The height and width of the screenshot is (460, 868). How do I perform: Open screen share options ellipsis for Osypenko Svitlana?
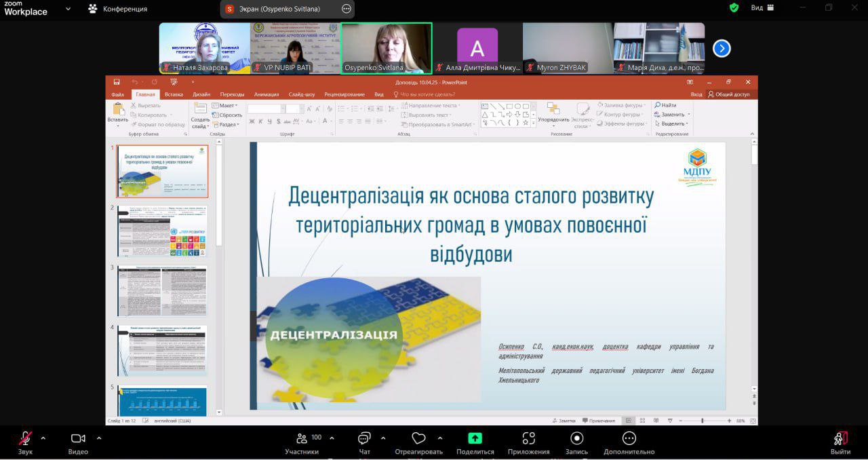tap(347, 9)
